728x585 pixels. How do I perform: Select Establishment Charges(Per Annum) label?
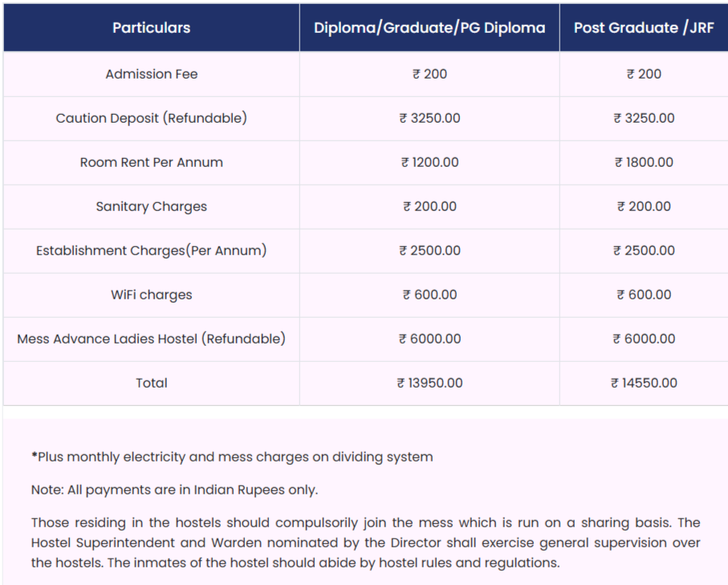pyautogui.click(x=151, y=250)
